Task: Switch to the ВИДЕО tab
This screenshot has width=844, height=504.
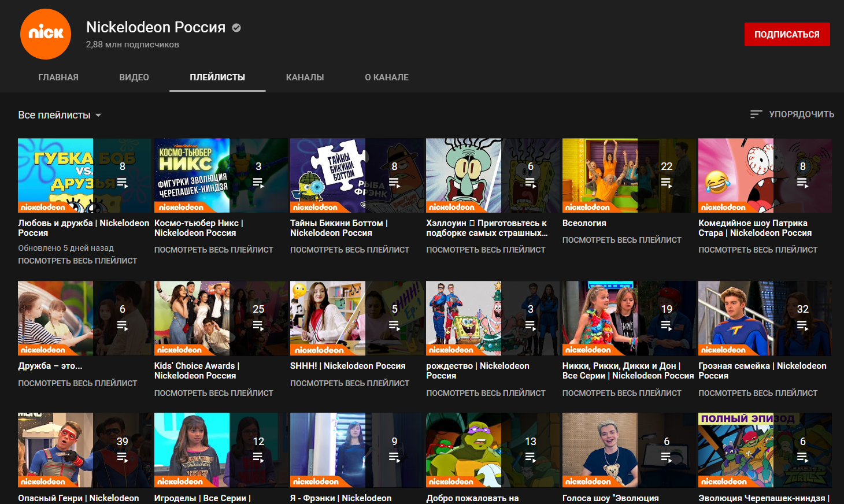Action: (134, 77)
